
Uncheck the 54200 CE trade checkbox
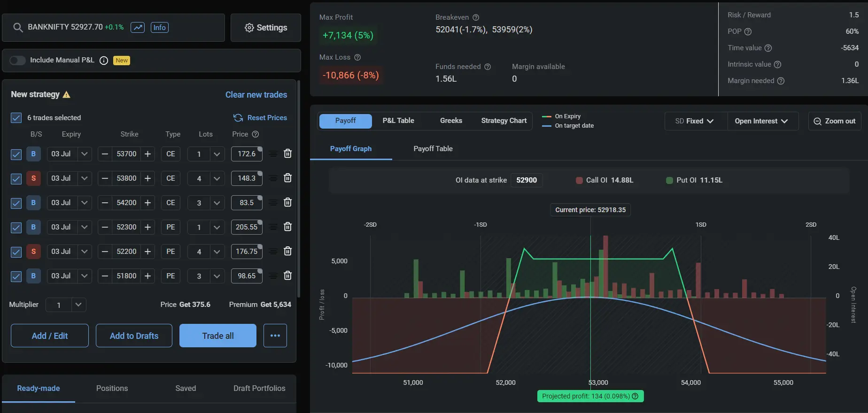click(16, 203)
